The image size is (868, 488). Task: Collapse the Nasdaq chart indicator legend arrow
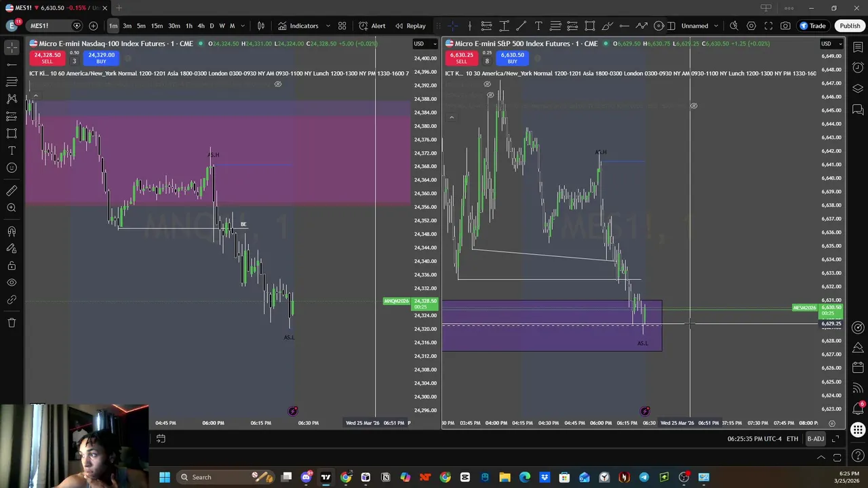[35, 96]
